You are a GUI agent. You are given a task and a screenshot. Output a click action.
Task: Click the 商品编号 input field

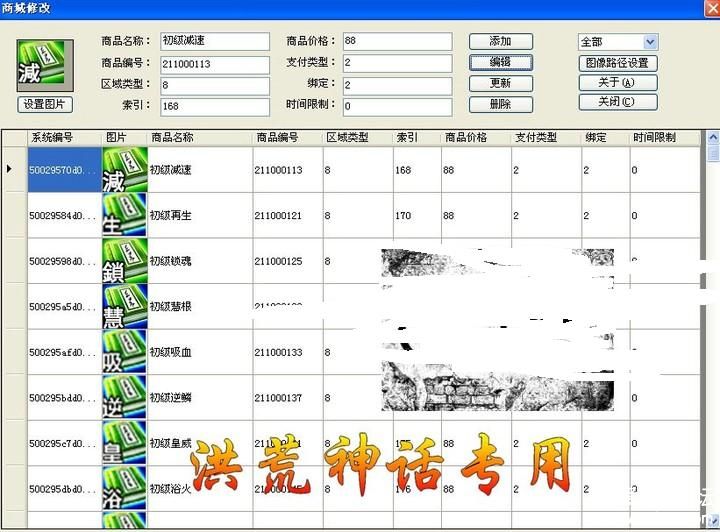(214, 64)
